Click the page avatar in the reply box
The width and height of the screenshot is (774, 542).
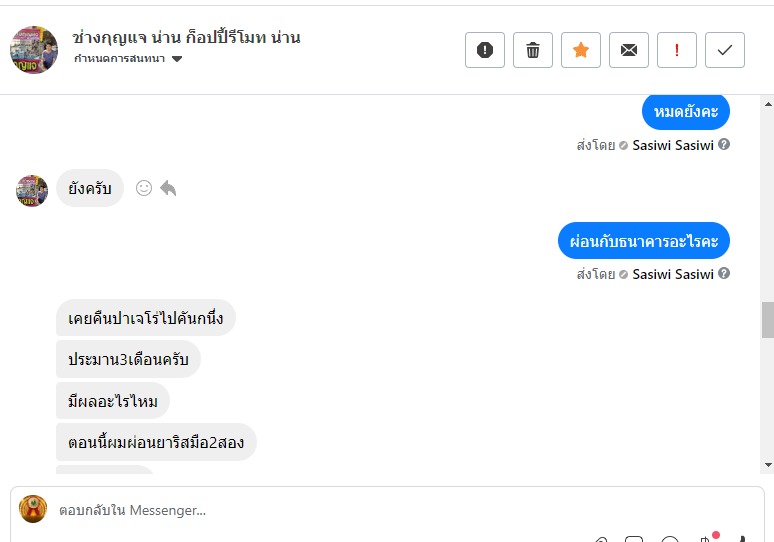pyautogui.click(x=34, y=510)
